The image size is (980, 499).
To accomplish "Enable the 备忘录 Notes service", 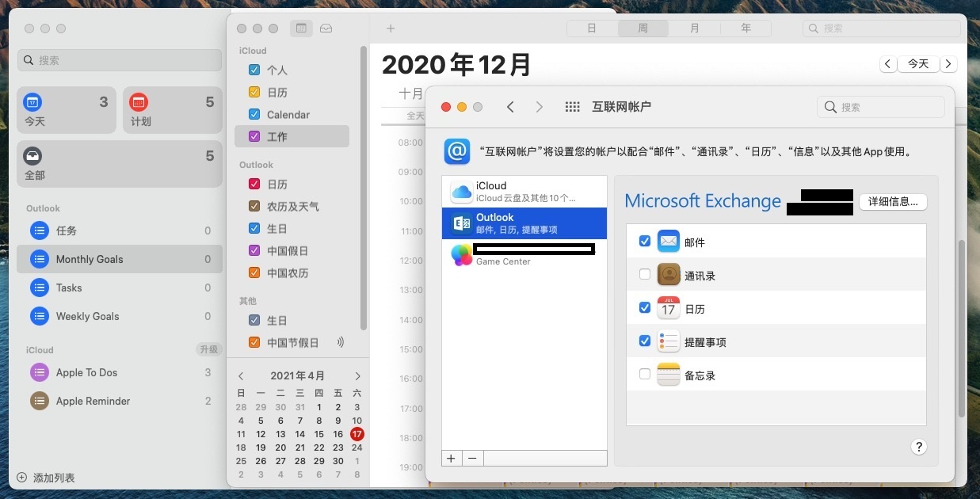I will pyautogui.click(x=645, y=374).
